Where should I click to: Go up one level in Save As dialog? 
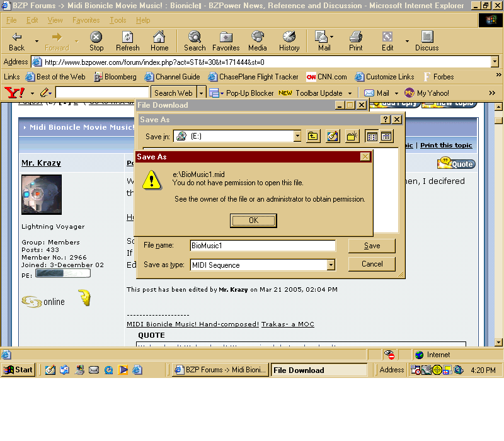[313, 135]
